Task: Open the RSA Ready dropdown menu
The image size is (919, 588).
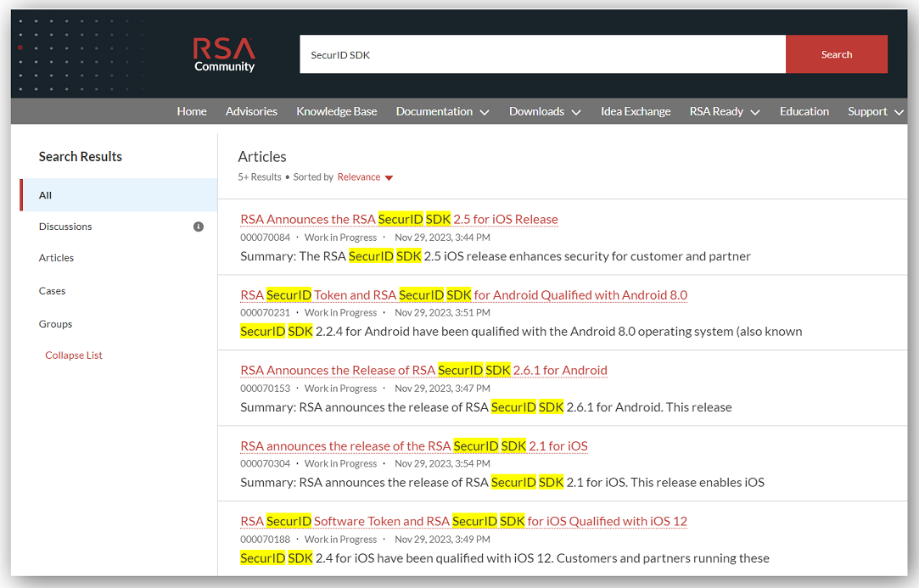Action: [x=724, y=111]
